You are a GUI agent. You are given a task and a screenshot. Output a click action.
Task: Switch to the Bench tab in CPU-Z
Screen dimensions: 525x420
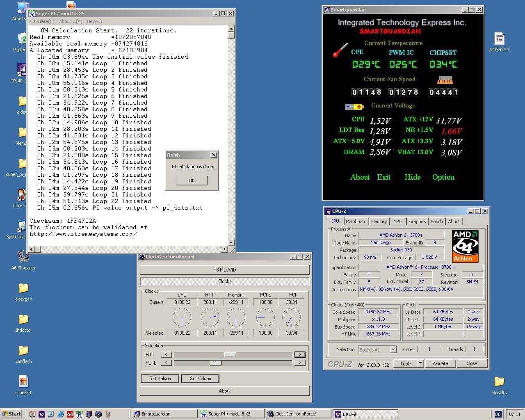pos(436,221)
